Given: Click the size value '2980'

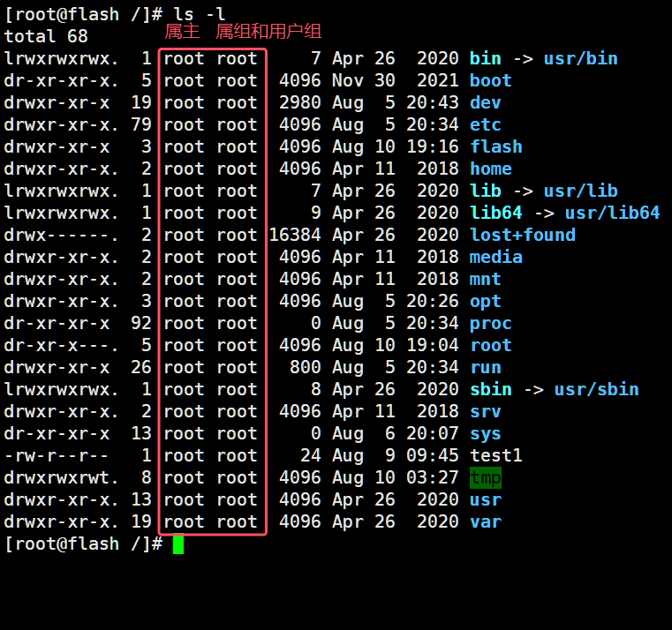Looking at the screenshot, I should pyautogui.click(x=300, y=102).
